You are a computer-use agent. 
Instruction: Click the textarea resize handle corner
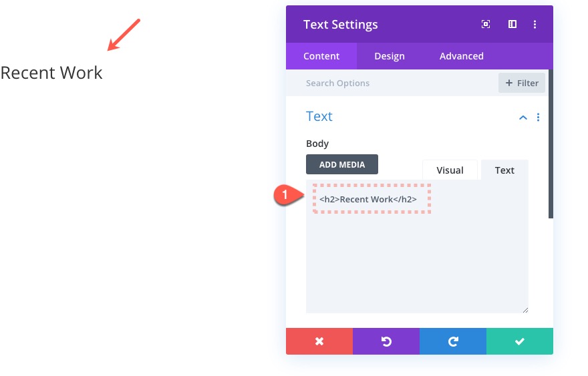point(525,310)
